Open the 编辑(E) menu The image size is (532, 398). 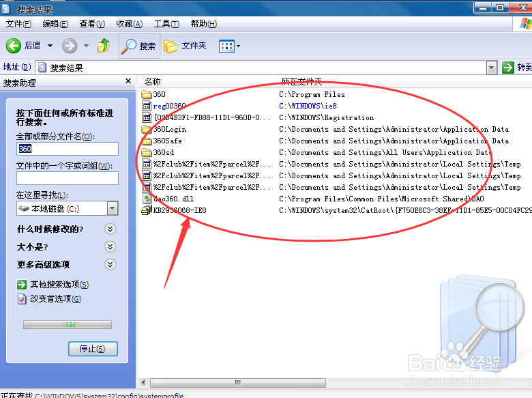click(55, 24)
